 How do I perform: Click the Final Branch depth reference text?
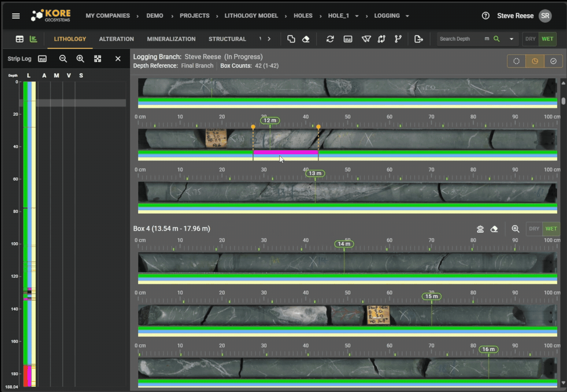point(197,66)
